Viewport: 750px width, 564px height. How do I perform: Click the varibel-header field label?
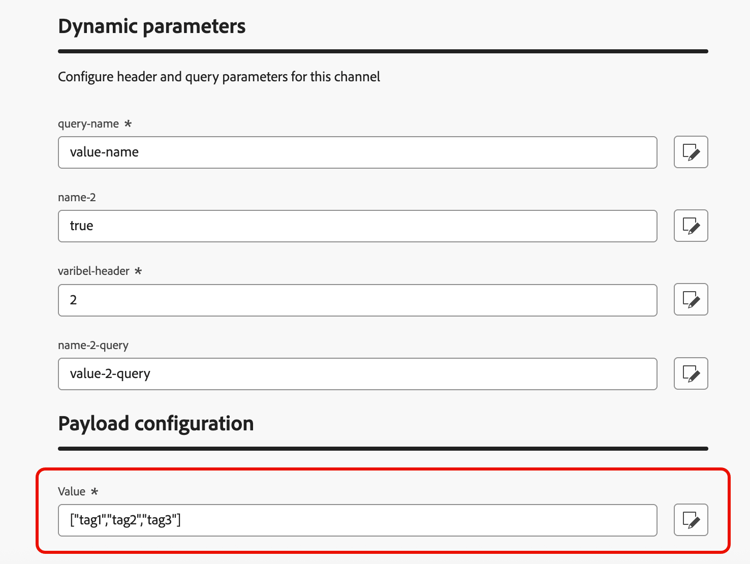[x=94, y=271]
